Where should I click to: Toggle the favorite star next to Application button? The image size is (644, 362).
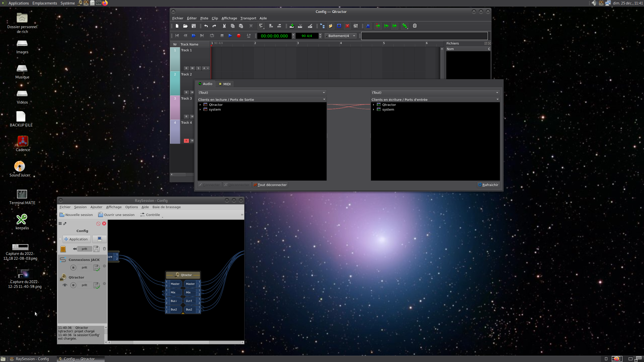tap(60, 239)
